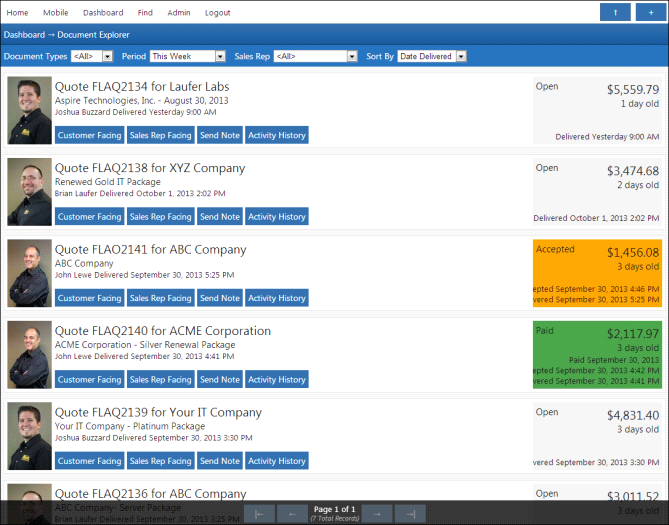Open Sales Rep Facing for Quote FLAQ2139
Image resolution: width=669 pixels, height=525 pixels.
coord(160,461)
